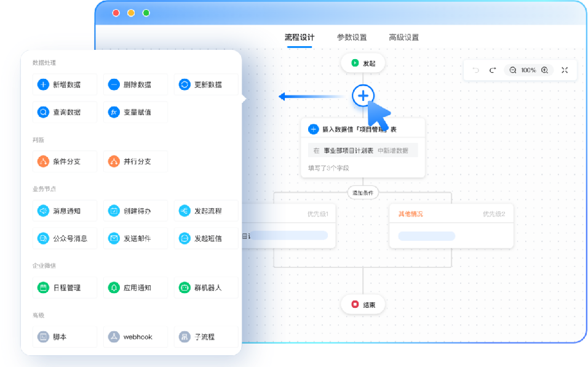Click the 新增数据 add data icon
This screenshot has width=588, height=367.
(x=43, y=85)
